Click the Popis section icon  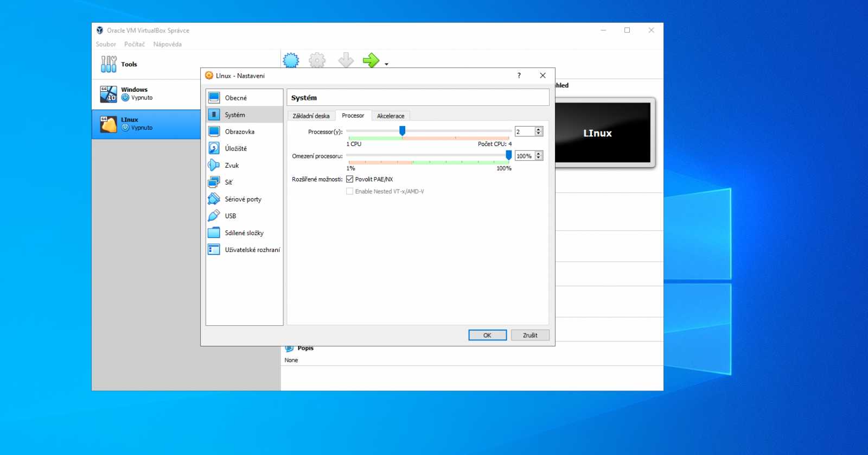coord(289,349)
